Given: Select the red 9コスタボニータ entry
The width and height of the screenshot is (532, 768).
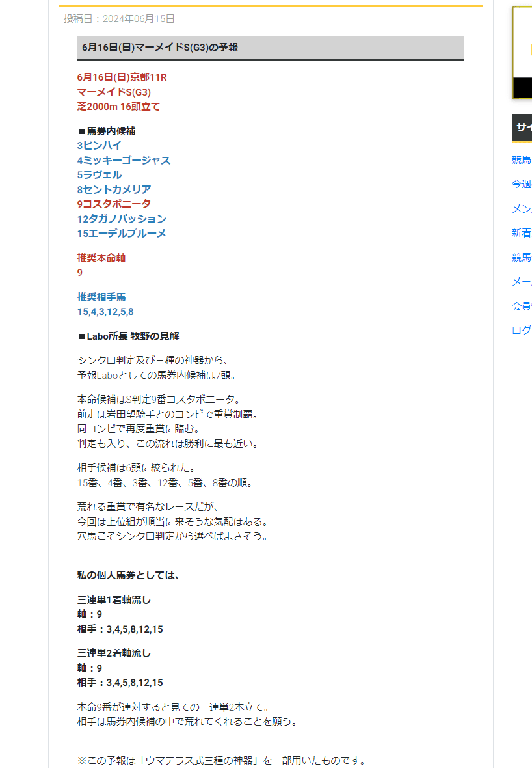Looking at the screenshot, I should (114, 204).
